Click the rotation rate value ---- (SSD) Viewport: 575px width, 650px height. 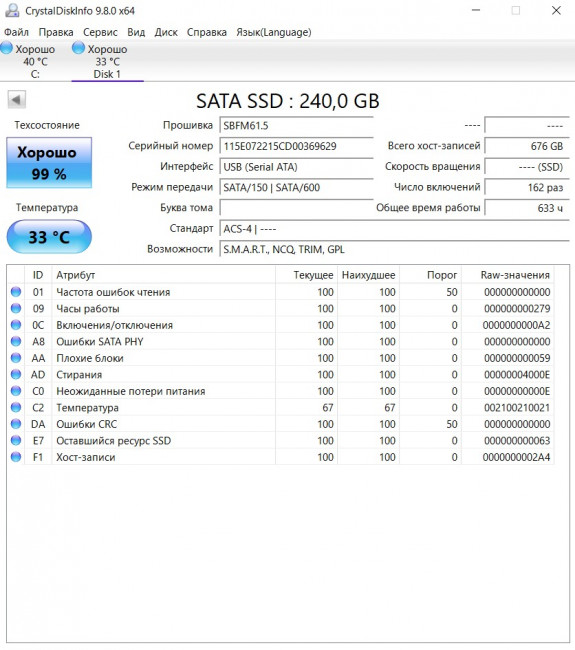[x=527, y=167]
